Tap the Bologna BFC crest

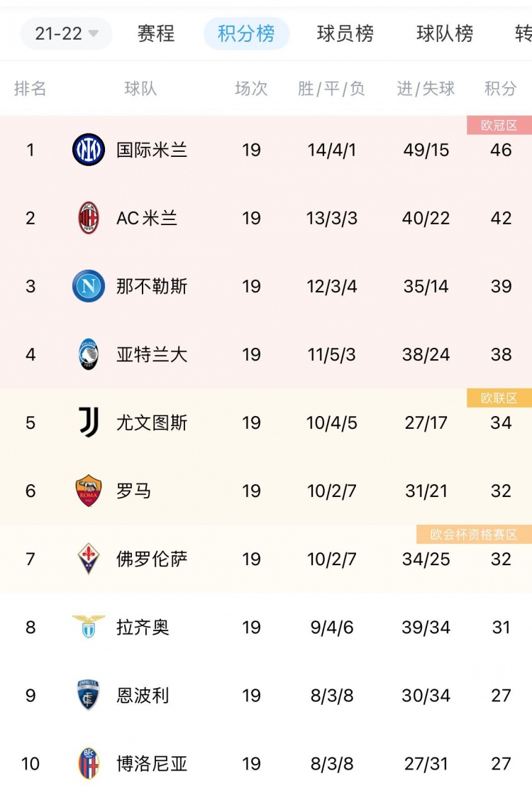pyautogui.click(x=89, y=763)
